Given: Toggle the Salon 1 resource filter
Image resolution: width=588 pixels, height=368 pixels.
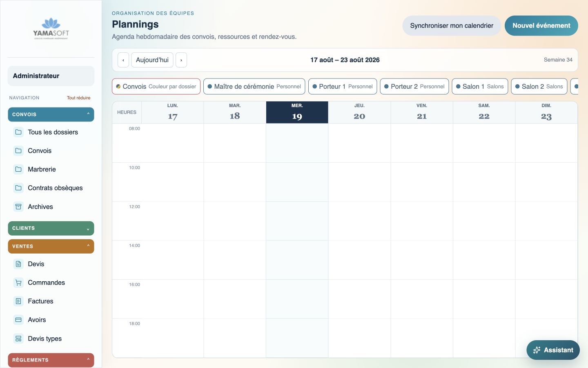Looking at the screenshot, I should point(480,86).
